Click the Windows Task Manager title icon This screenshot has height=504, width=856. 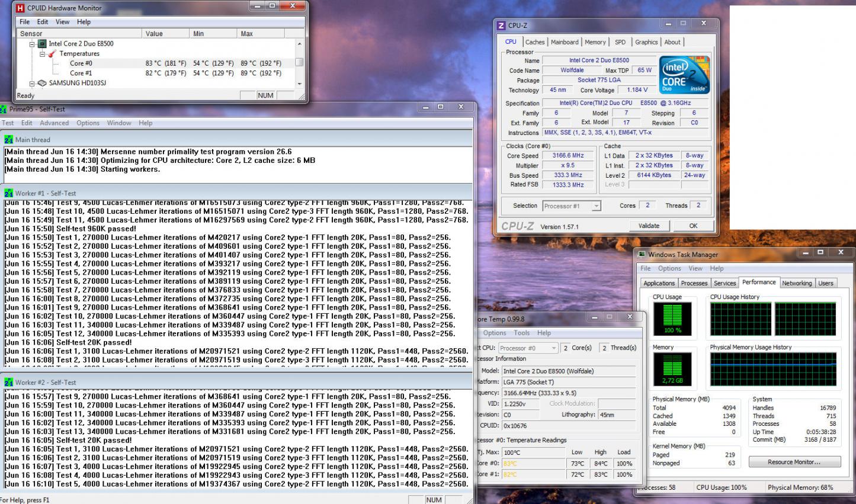point(642,255)
